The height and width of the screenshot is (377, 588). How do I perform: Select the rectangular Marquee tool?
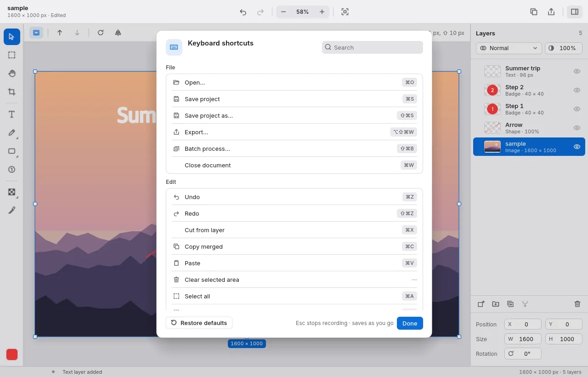tap(12, 55)
